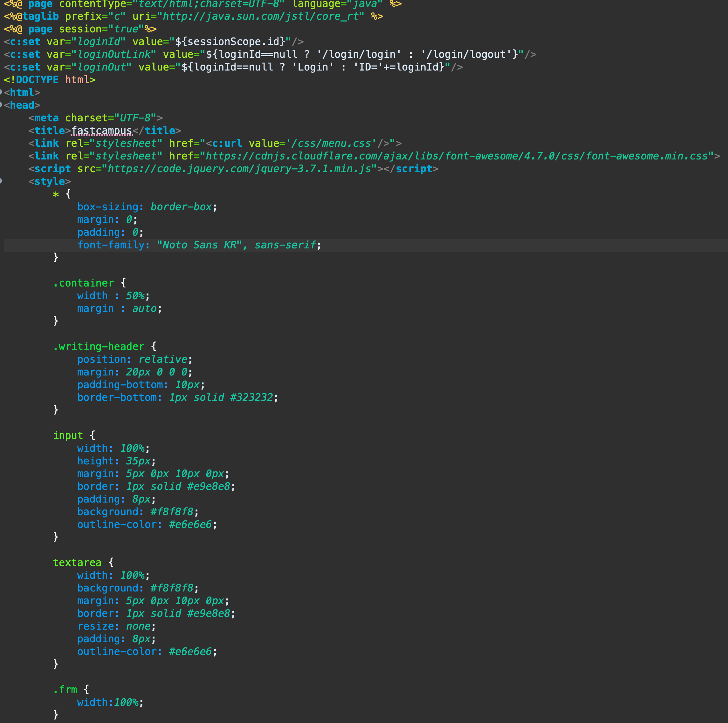Click the box-sizing border-box declaration
728x723 pixels.
coord(147,207)
